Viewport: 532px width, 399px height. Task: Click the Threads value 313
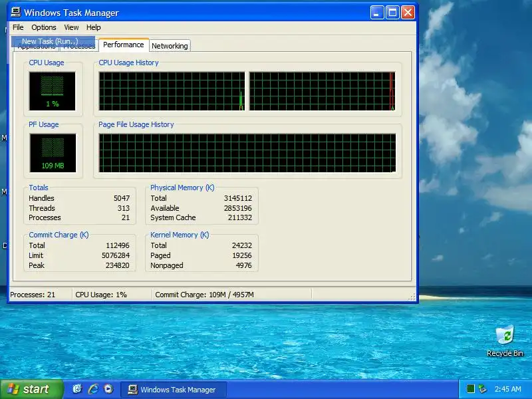(x=124, y=208)
